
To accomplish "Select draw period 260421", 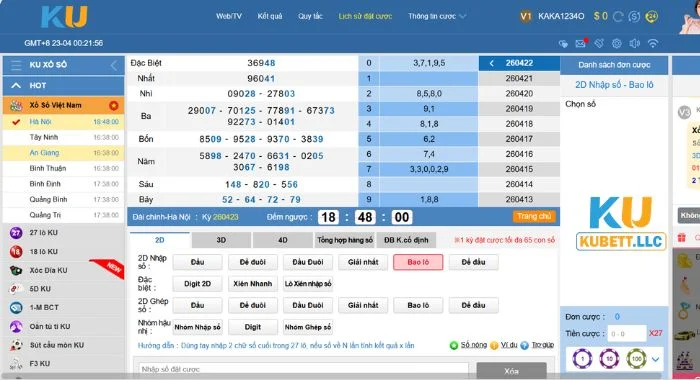I will pos(519,79).
